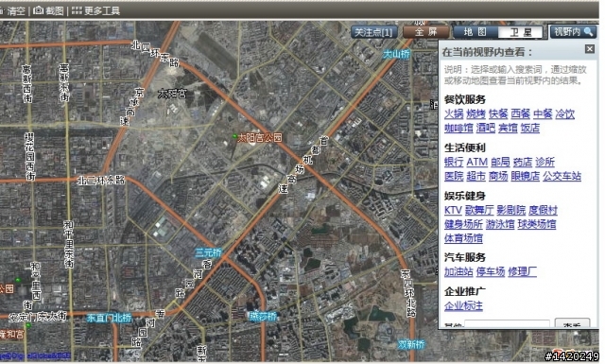Click the 停车场 link
The width and height of the screenshot is (605, 364).
coord(491,271)
